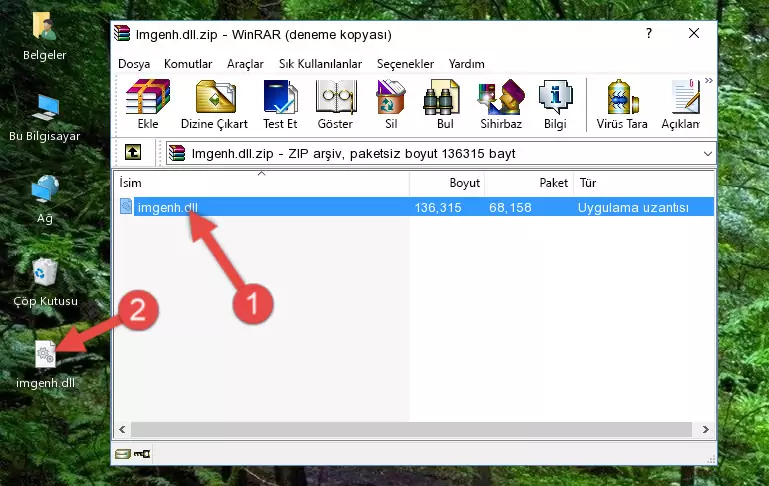
Task: Click the WinRAR title bar icon
Action: pos(122,33)
